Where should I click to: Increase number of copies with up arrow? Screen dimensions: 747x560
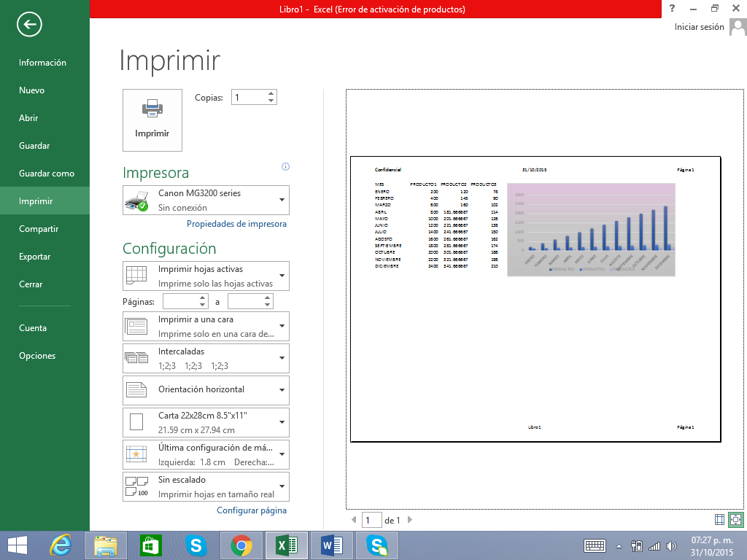271,93
